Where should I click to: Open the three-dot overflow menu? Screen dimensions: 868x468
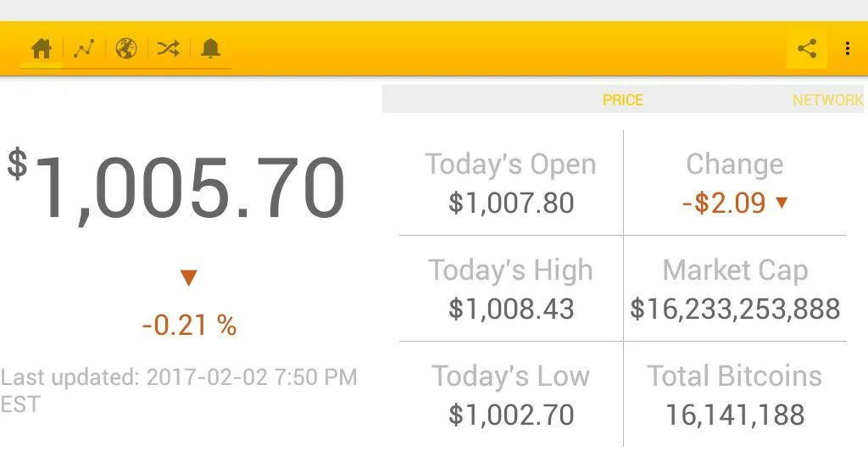point(848,48)
